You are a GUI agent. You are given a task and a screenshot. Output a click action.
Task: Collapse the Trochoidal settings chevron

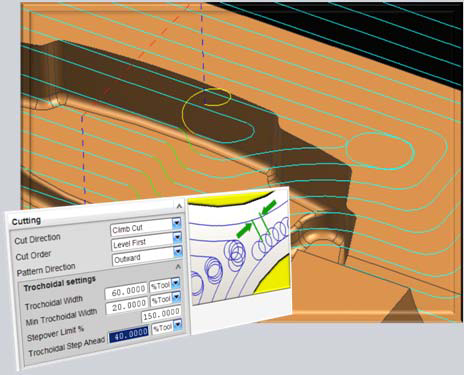tap(178, 267)
